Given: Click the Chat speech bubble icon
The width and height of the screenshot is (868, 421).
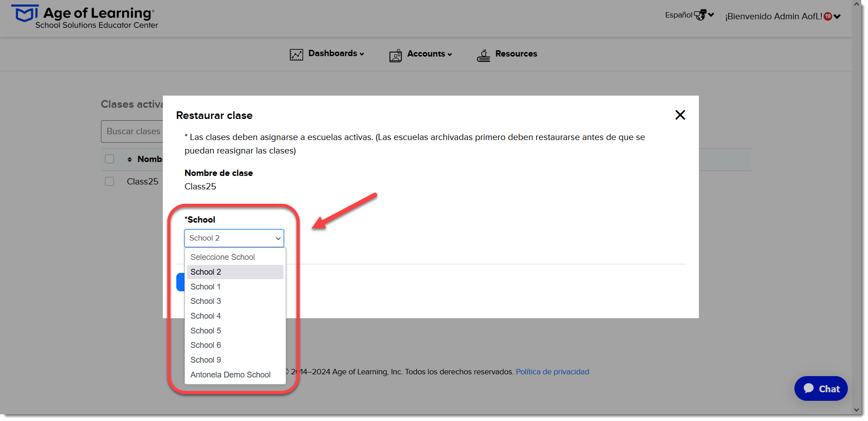Looking at the screenshot, I should tap(809, 388).
